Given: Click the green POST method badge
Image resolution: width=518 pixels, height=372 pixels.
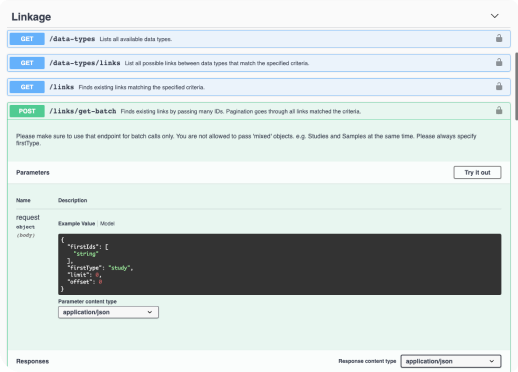Looking at the screenshot, I should pos(27,111).
